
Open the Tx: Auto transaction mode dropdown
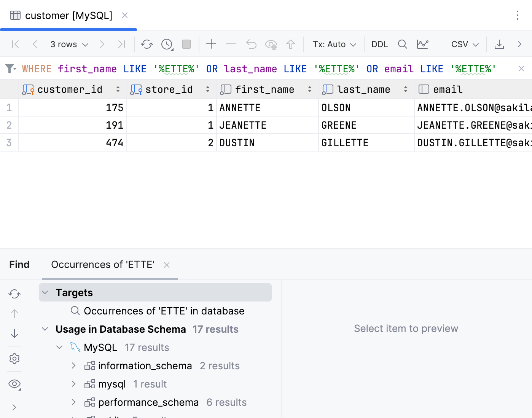click(x=333, y=44)
